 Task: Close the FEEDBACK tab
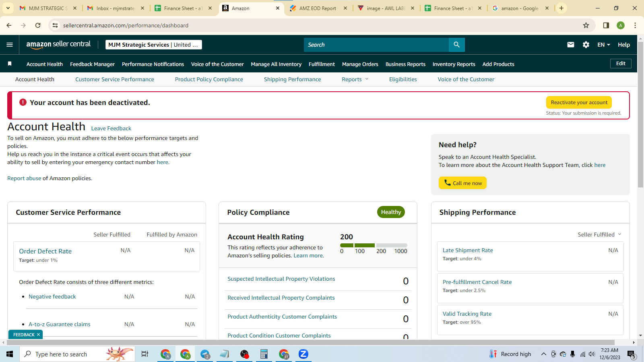[x=39, y=335]
